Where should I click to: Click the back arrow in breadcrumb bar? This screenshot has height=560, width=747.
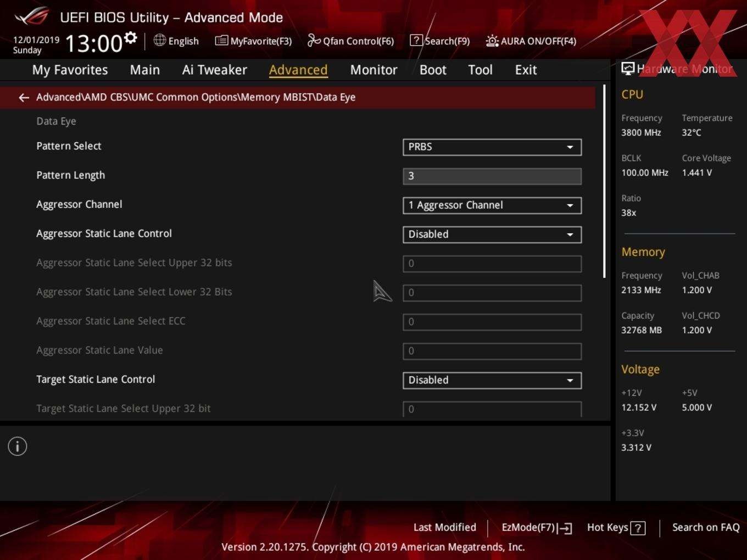[x=24, y=98]
